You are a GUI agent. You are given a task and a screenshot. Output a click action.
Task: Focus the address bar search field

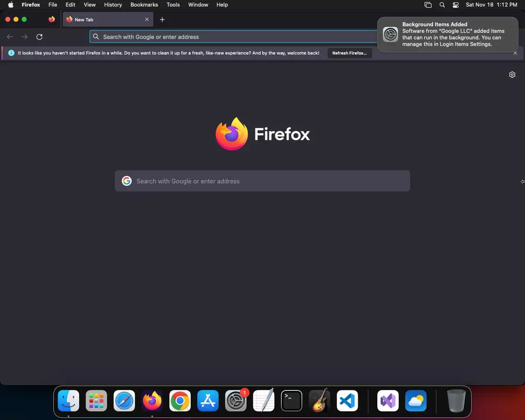click(x=234, y=37)
